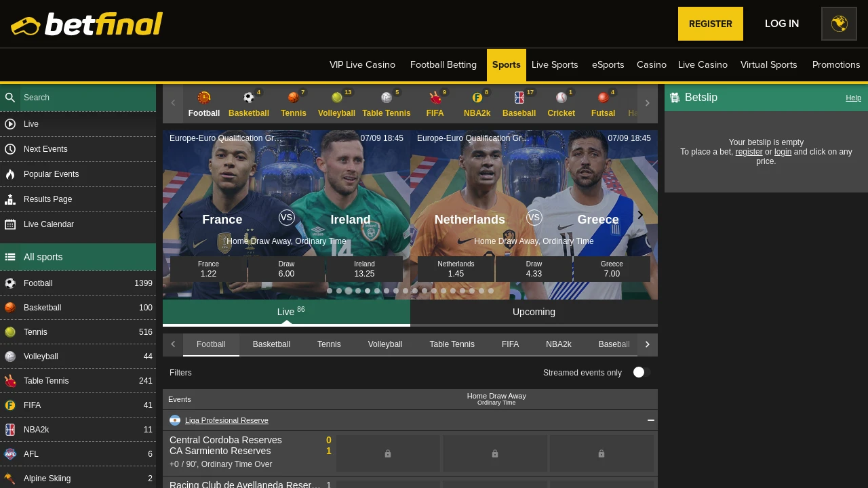Click the Live play icon in sidebar

pyautogui.click(x=10, y=124)
